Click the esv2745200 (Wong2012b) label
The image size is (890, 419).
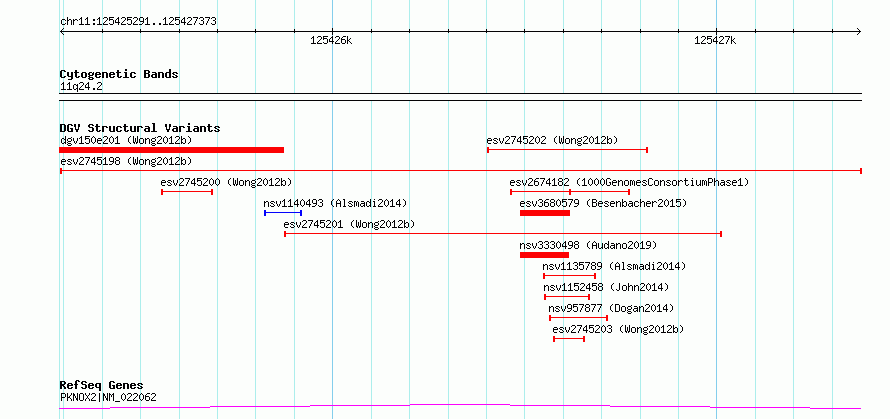pos(226,182)
